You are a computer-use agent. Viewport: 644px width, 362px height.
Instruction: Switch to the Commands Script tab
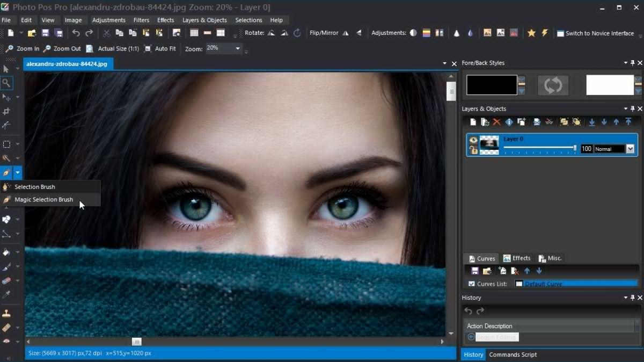click(513, 354)
